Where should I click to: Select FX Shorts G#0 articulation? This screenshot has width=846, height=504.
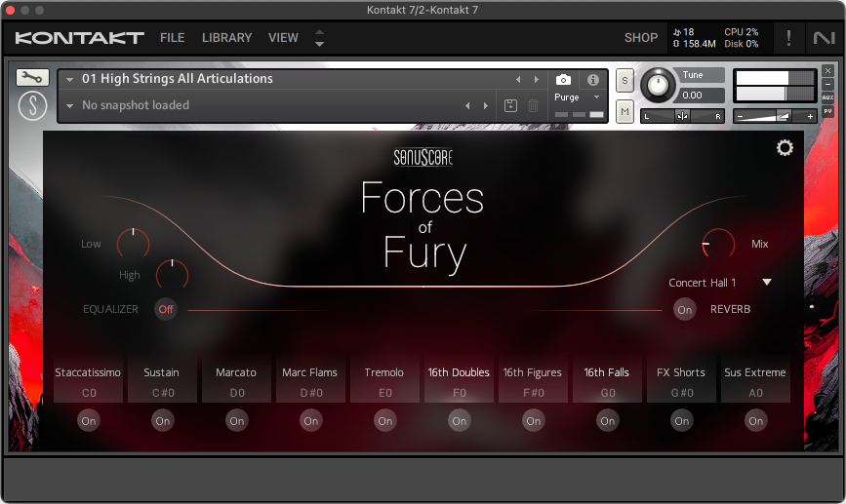click(681, 381)
